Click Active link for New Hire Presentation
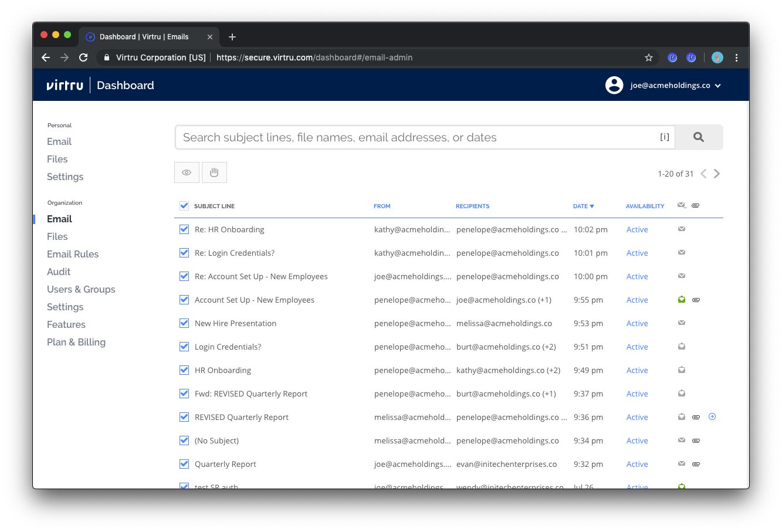782x532 pixels. 637,323
